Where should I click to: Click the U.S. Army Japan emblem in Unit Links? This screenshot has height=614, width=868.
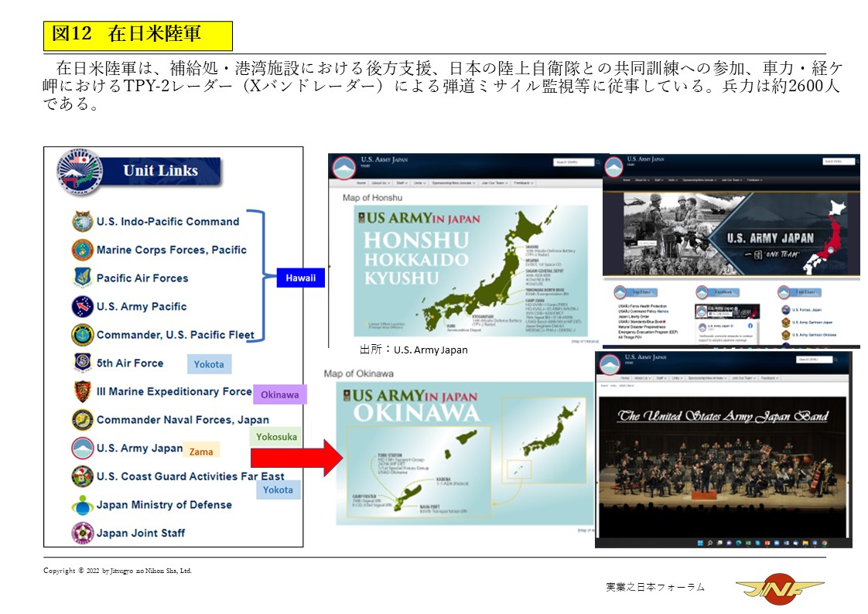tap(82, 448)
